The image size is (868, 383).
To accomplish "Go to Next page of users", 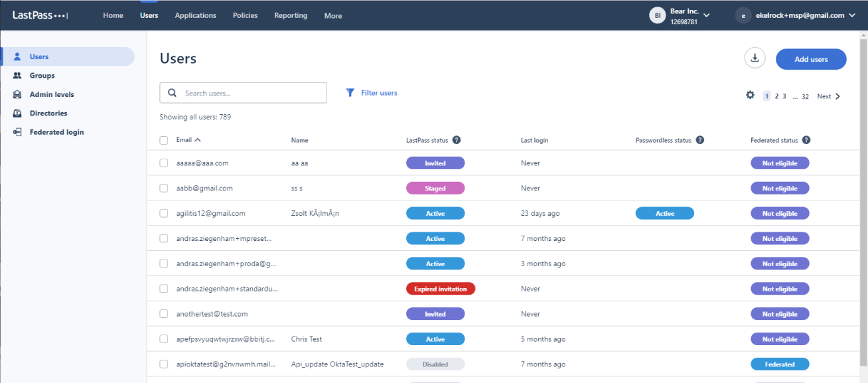I will tap(829, 96).
